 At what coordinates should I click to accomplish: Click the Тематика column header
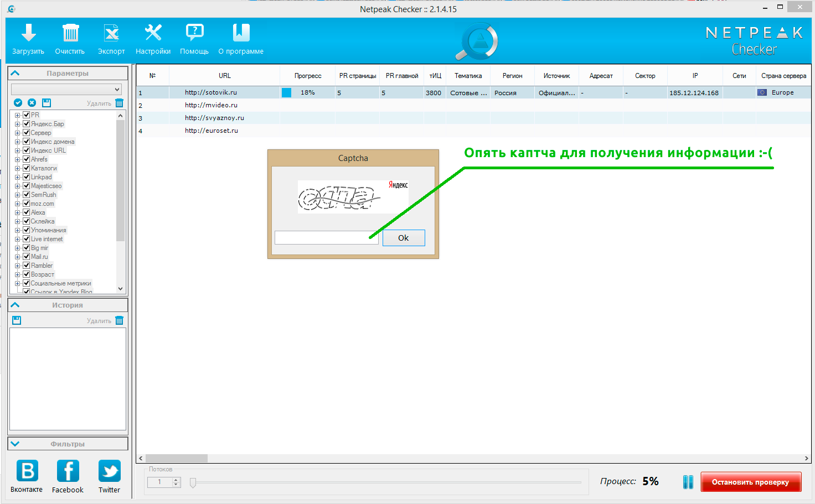point(468,76)
